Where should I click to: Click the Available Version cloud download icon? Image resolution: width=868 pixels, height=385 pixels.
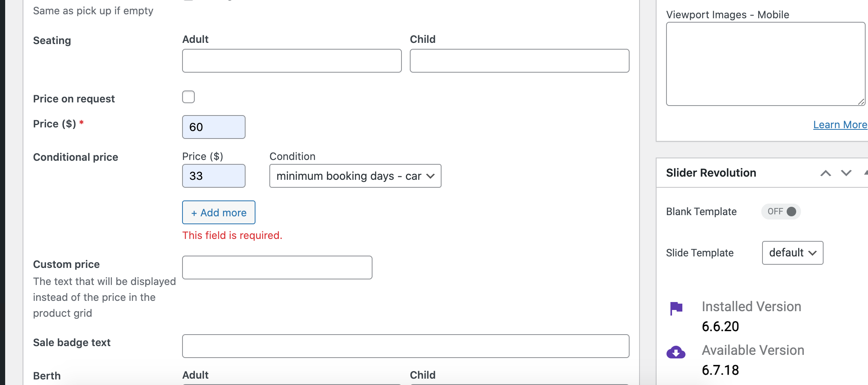pos(676,352)
